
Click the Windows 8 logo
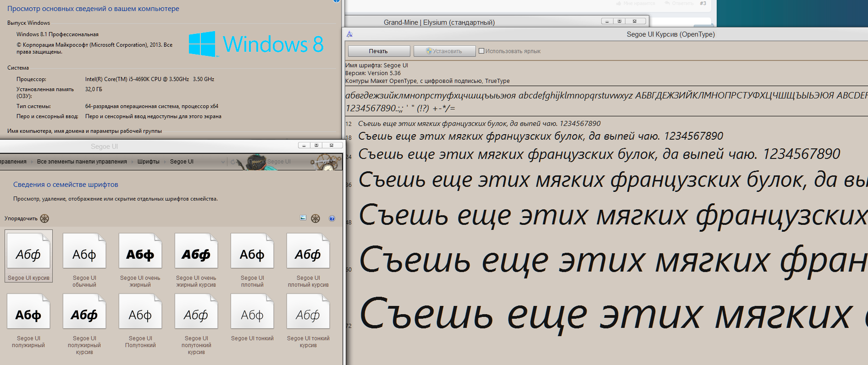[256, 44]
